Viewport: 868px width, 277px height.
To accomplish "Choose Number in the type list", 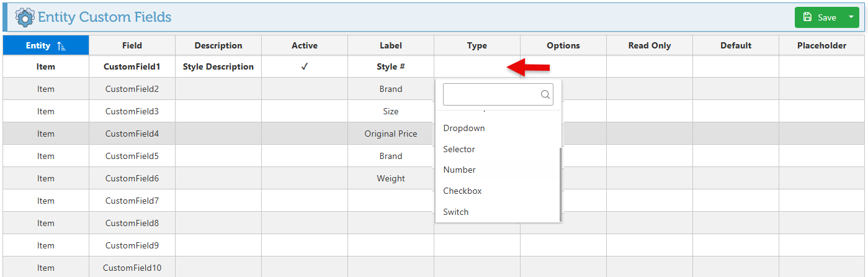I will coord(459,170).
